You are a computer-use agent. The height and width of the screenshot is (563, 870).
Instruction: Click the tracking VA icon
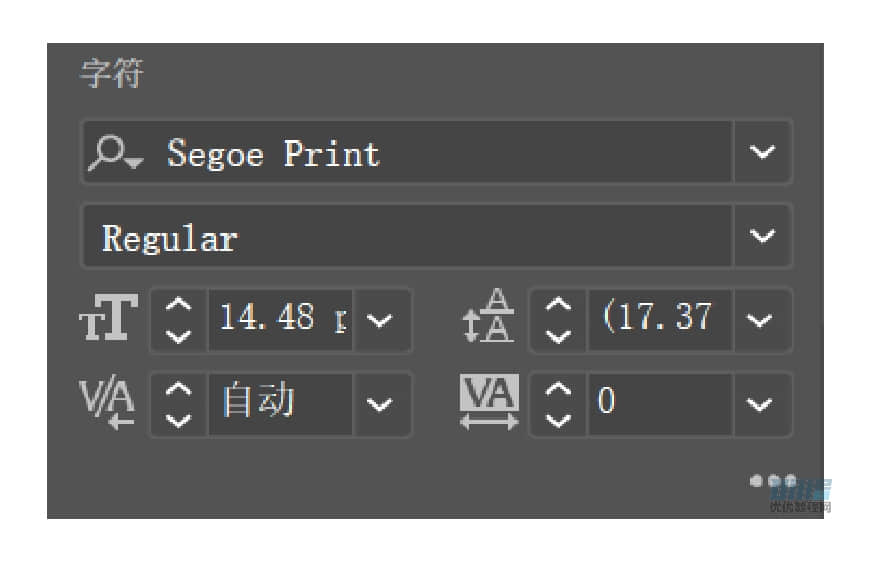489,402
